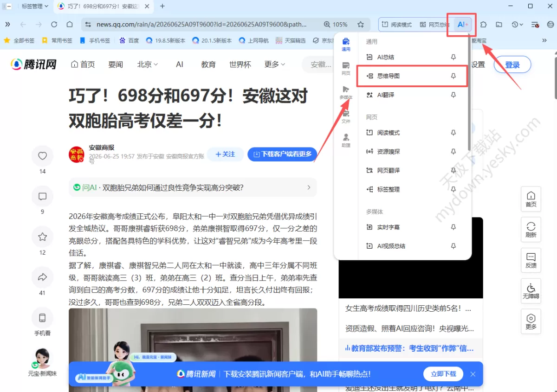The height and width of the screenshot is (392, 557).
Task: Select the 助理 category in AI panel
Action: (346, 141)
